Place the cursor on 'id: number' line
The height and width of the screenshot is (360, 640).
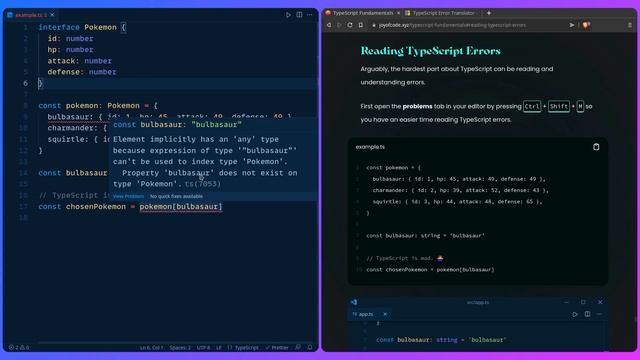tap(70, 38)
